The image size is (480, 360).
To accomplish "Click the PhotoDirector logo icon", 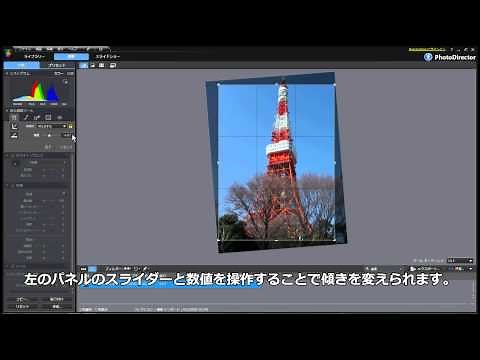I will (x=428, y=57).
